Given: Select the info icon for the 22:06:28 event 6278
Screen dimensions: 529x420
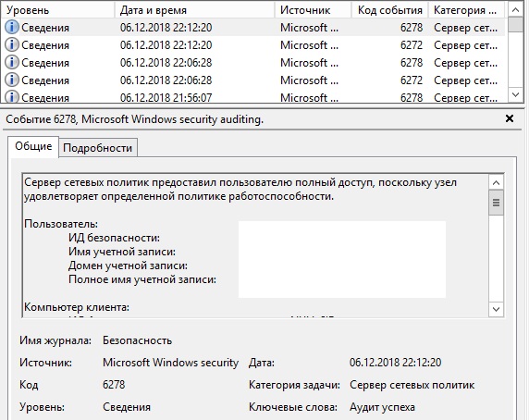Looking at the screenshot, I should (12, 62).
